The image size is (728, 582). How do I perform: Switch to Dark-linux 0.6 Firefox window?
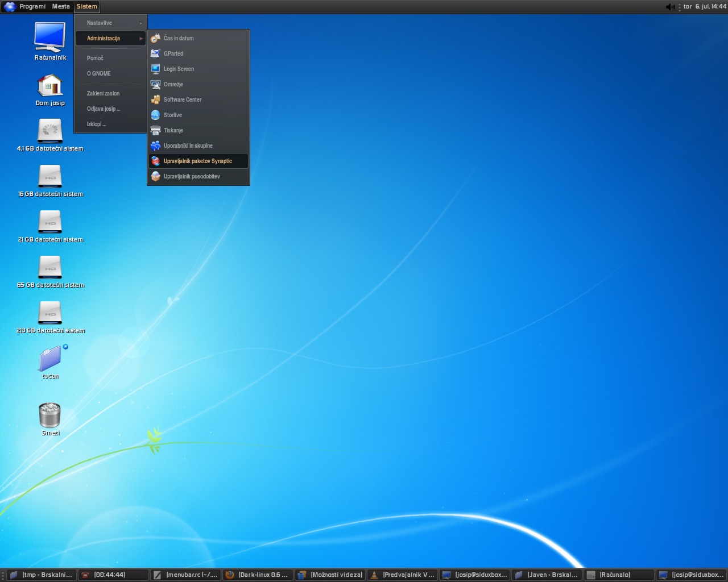(257, 575)
